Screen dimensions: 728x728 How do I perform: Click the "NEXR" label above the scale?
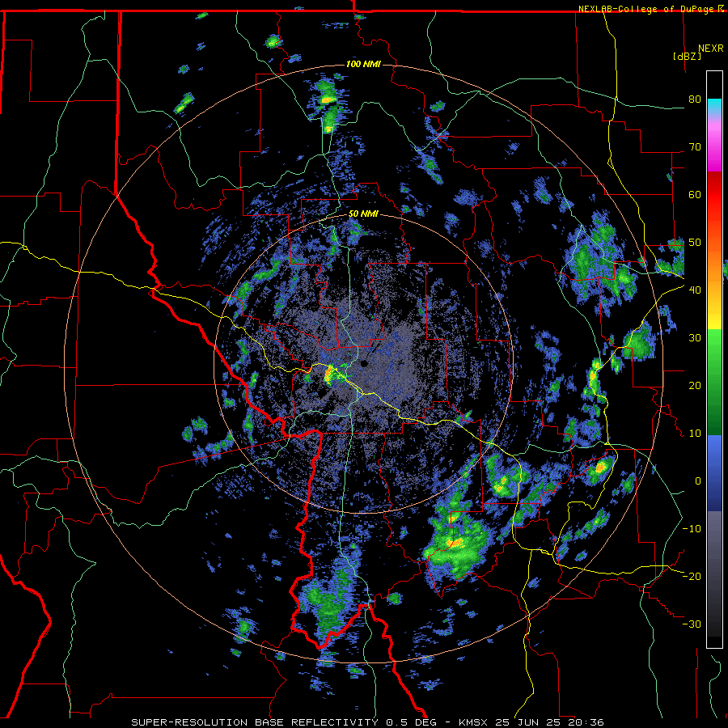tap(711, 49)
